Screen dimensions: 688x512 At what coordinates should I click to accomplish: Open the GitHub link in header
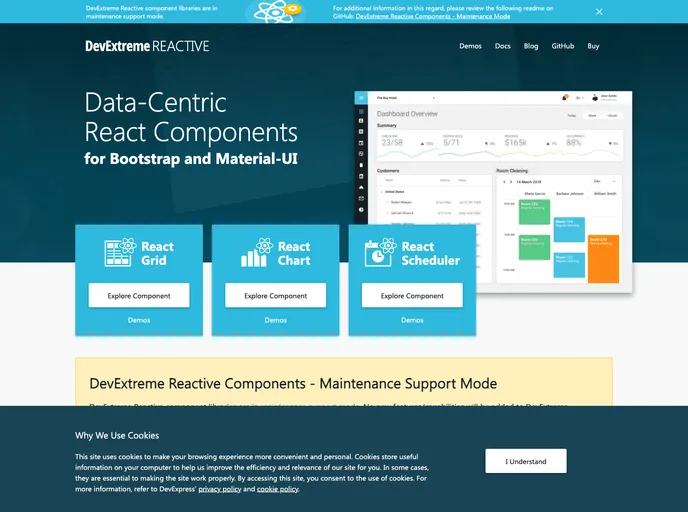click(563, 46)
